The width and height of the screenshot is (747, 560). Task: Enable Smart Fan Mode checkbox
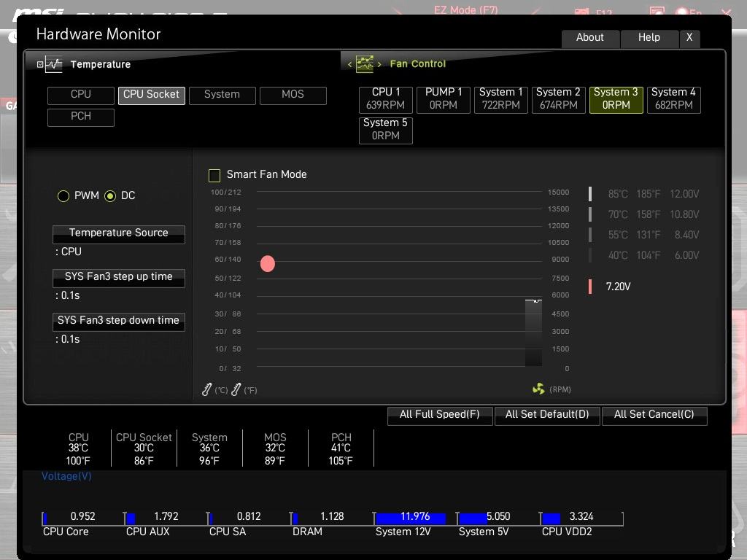click(214, 175)
